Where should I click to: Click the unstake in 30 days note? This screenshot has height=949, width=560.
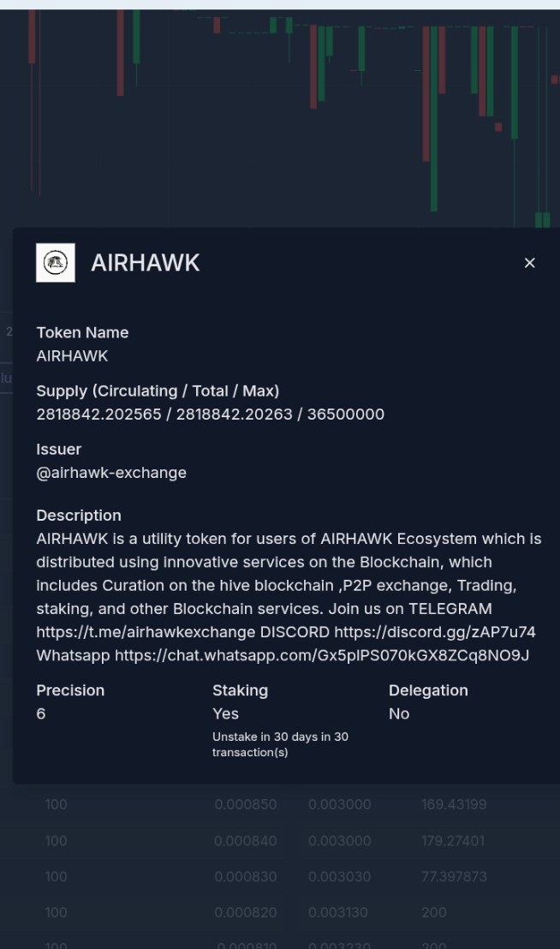[x=280, y=744]
